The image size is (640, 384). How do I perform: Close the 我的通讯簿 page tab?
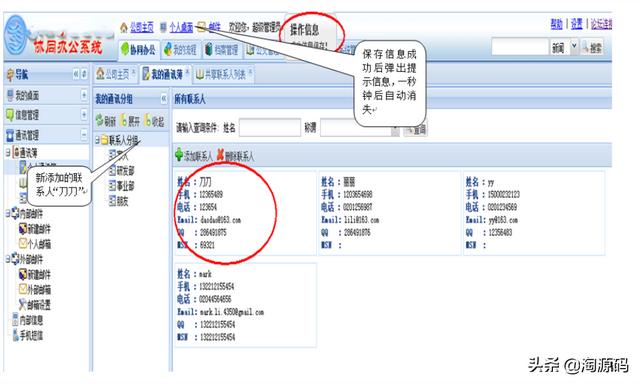coord(187,71)
